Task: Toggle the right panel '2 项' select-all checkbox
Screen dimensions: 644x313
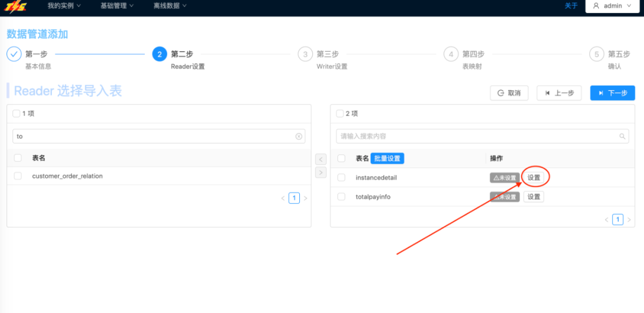Action: click(x=340, y=114)
